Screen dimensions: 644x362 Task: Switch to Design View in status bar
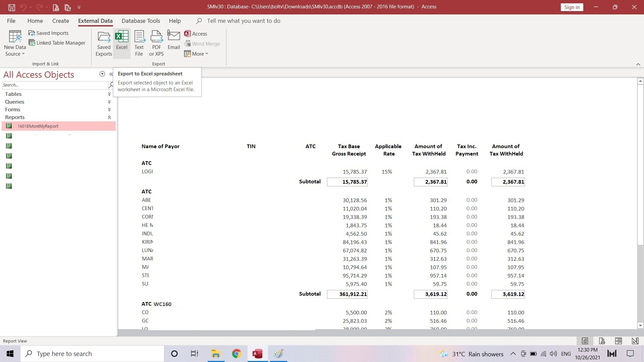(635, 341)
